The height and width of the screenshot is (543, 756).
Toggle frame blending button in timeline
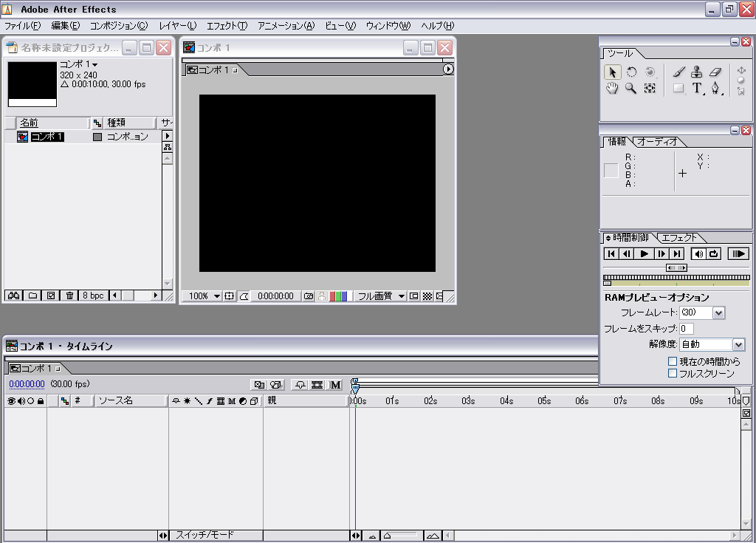coord(317,385)
